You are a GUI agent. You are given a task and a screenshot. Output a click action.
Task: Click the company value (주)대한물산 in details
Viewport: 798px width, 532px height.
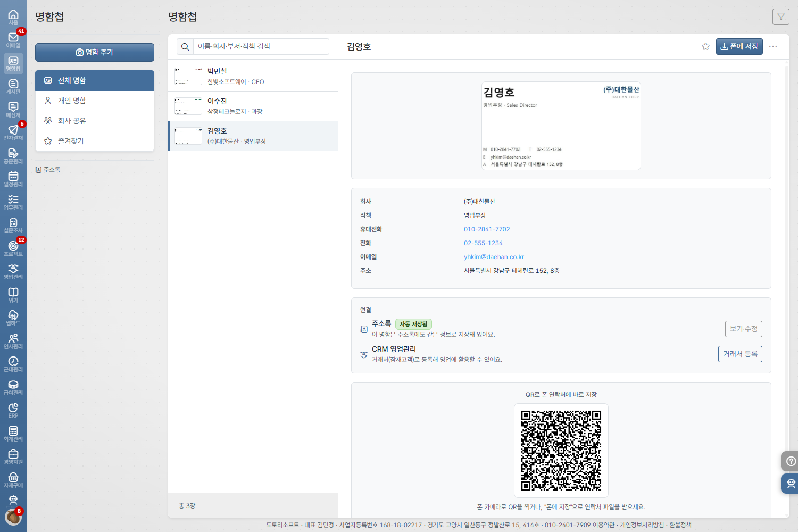coord(479,202)
